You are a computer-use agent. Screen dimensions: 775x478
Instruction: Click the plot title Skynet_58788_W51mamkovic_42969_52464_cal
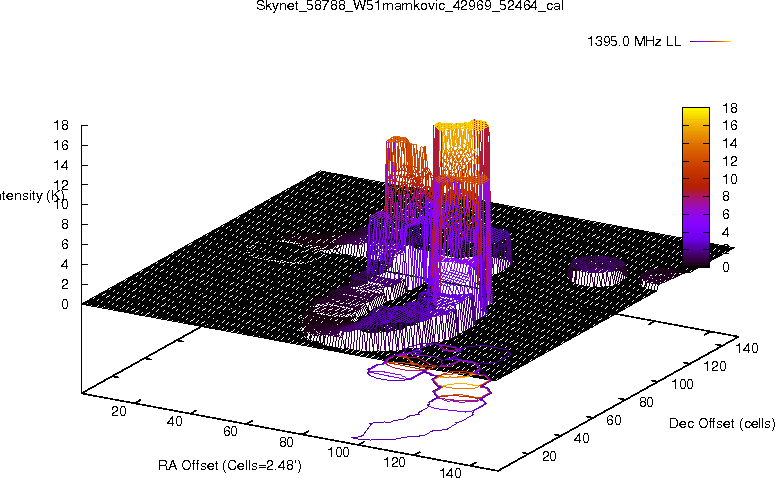410,6
